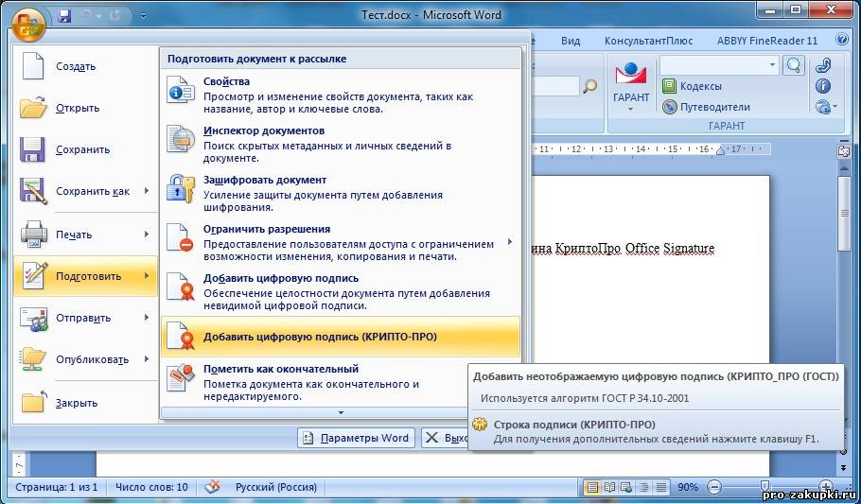861x504 pixels.
Task: Click the Русский (Россия) language indicator
Action: tap(276, 487)
